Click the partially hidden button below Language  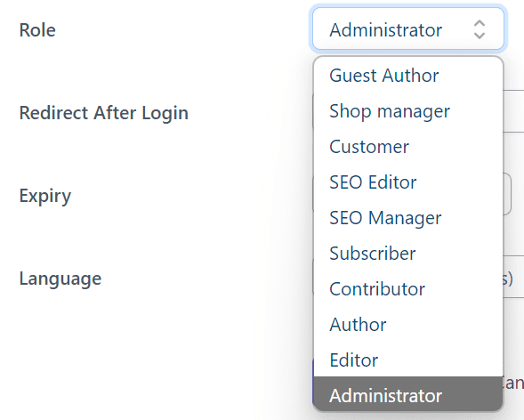click(513, 384)
